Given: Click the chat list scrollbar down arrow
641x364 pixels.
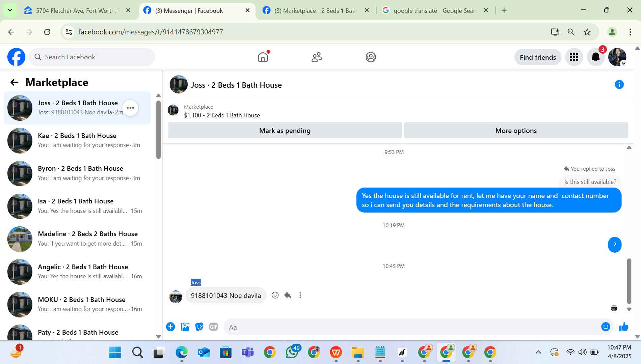Looking at the screenshot, I should pos(158,337).
